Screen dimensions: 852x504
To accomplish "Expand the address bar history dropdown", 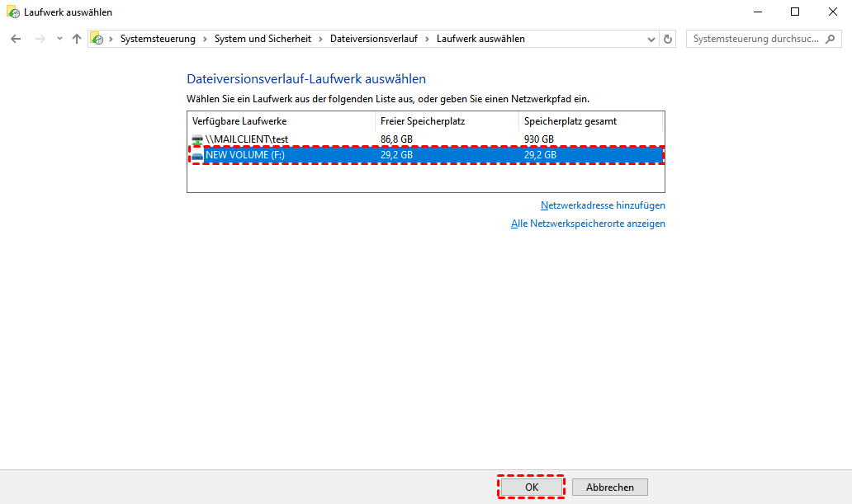I will pos(650,39).
